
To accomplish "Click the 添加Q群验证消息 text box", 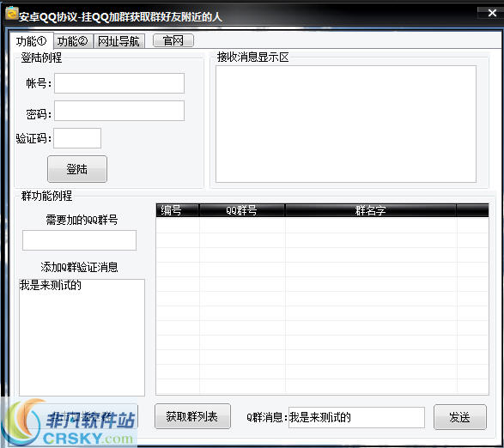I will pyautogui.click(x=82, y=337).
